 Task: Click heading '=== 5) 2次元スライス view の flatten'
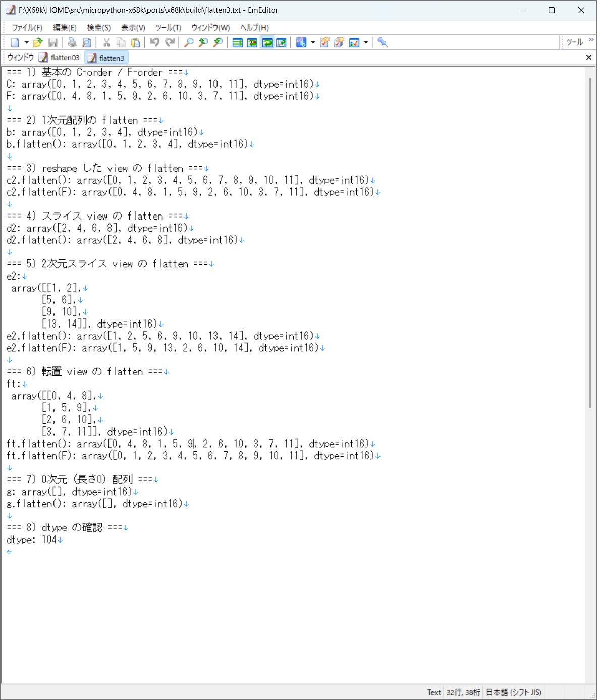coord(107,264)
